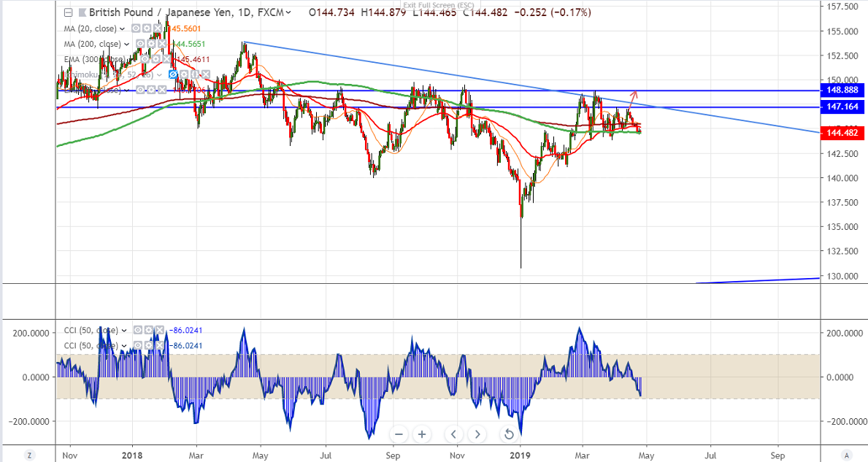Click the 2019 label on time axis

coord(521,456)
